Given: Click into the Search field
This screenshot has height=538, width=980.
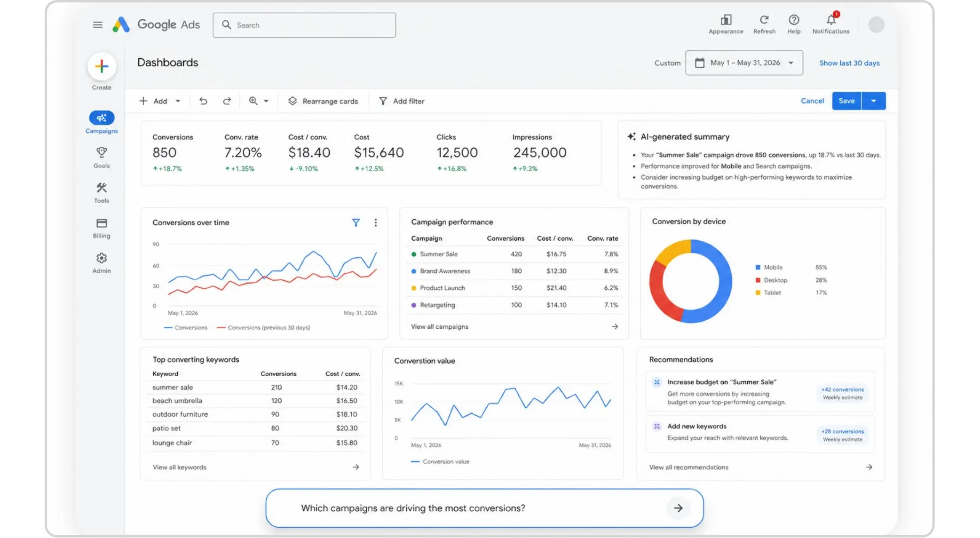Looking at the screenshot, I should pos(304,25).
